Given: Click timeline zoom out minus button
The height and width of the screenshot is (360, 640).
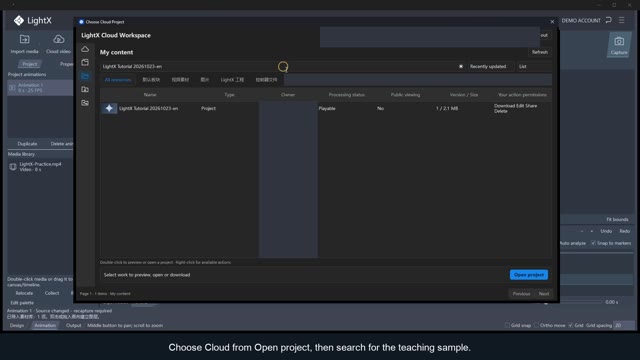Looking at the screenshot, I should click(x=582, y=231).
